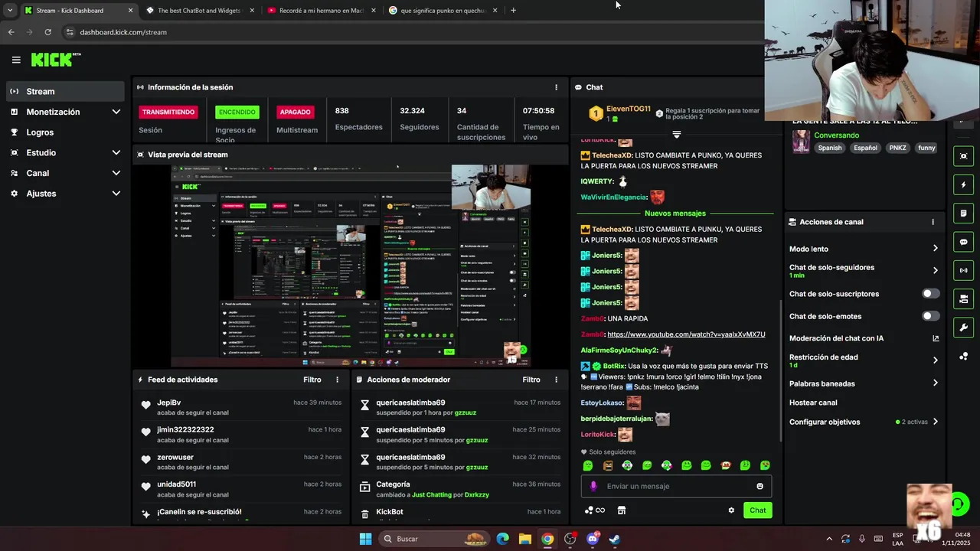Click the camera icon in the right sidebar
Image resolution: width=980 pixels, height=551 pixels.
click(x=963, y=298)
